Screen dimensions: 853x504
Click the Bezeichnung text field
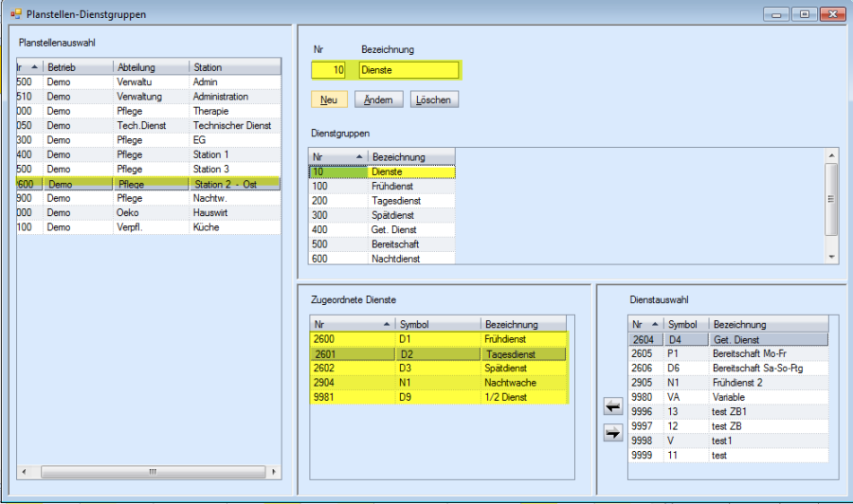click(x=408, y=70)
